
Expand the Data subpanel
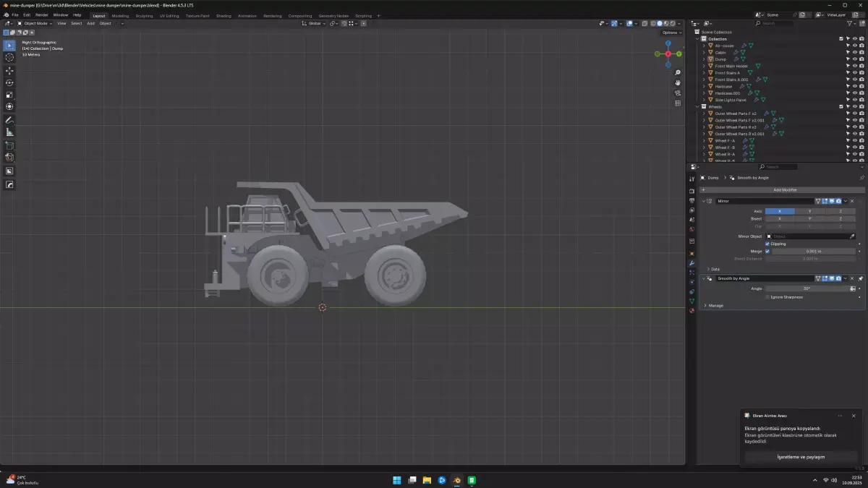tap(708, 269)
